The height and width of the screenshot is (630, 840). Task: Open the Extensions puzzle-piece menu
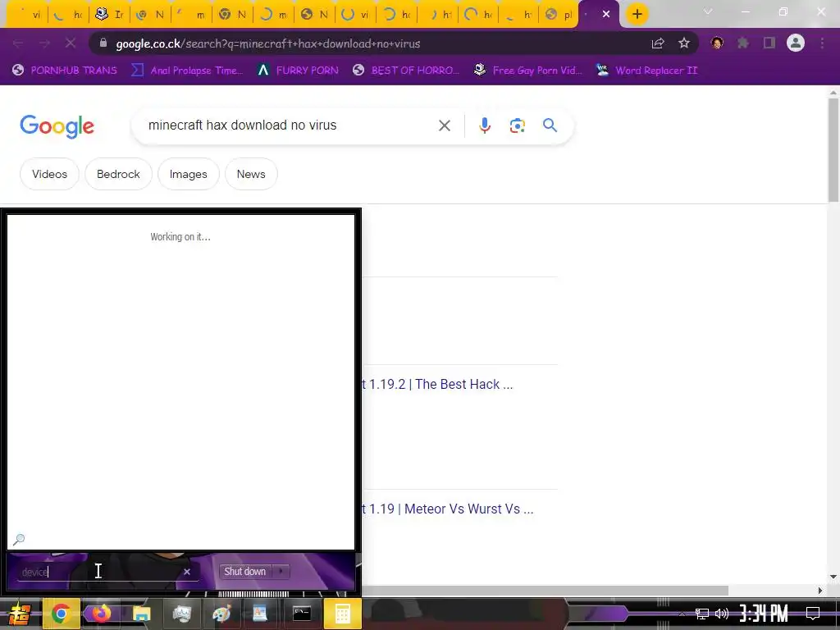[743, 43]
